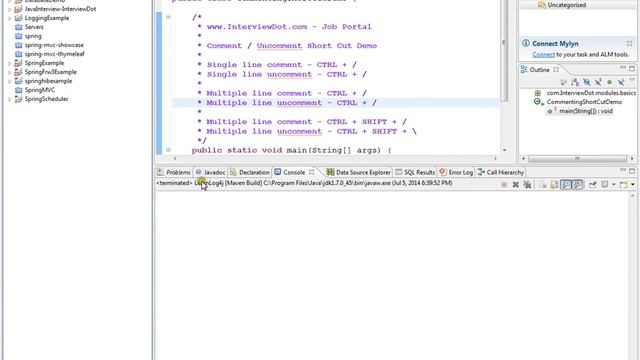Expand the springhibexample project

coord(10,81)
